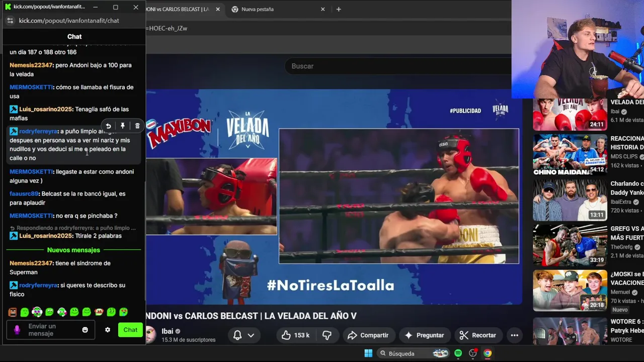The image size is (644, 362).
Task: Click the Kick site-info icon in address bar
Action: (x=10, y=21)
